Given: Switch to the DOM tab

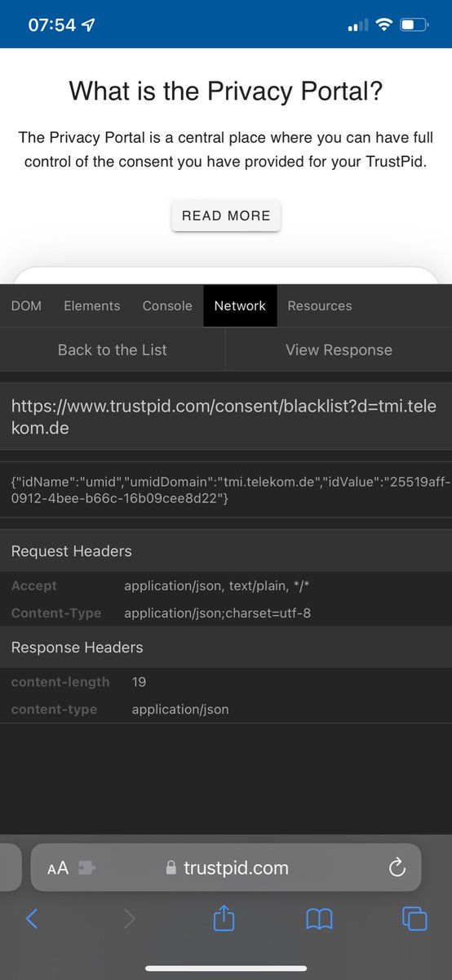Looking at the screenshot, I should tap(26, 305).
